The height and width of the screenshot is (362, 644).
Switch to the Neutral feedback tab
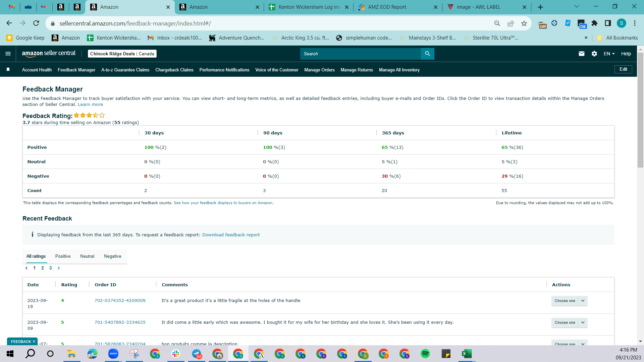pyautogui.click(x=87, y=256)
